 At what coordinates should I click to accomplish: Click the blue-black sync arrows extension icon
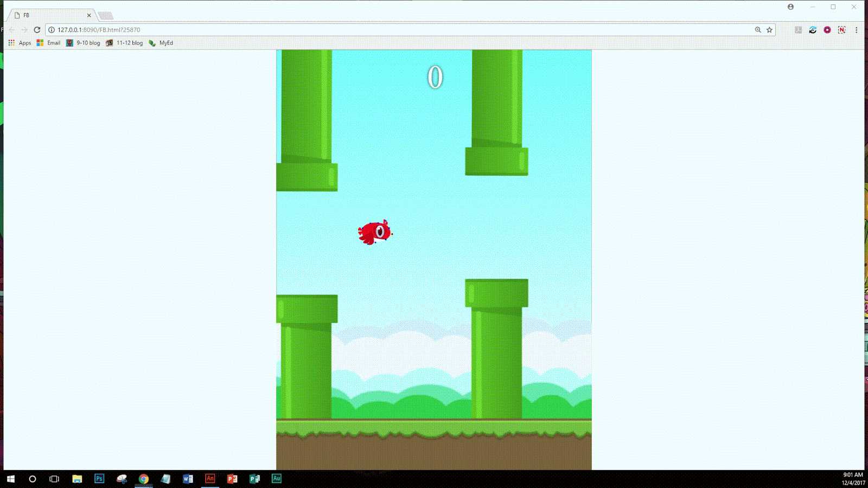coord(813,30)
